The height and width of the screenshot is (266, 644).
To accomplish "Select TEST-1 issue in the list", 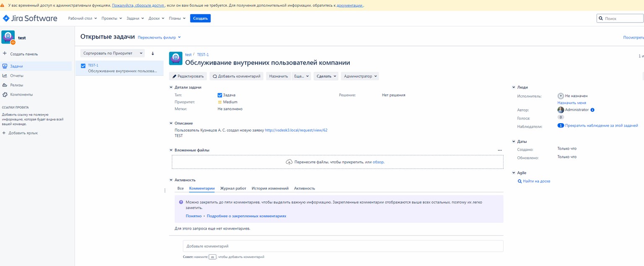I will point(119,68).
